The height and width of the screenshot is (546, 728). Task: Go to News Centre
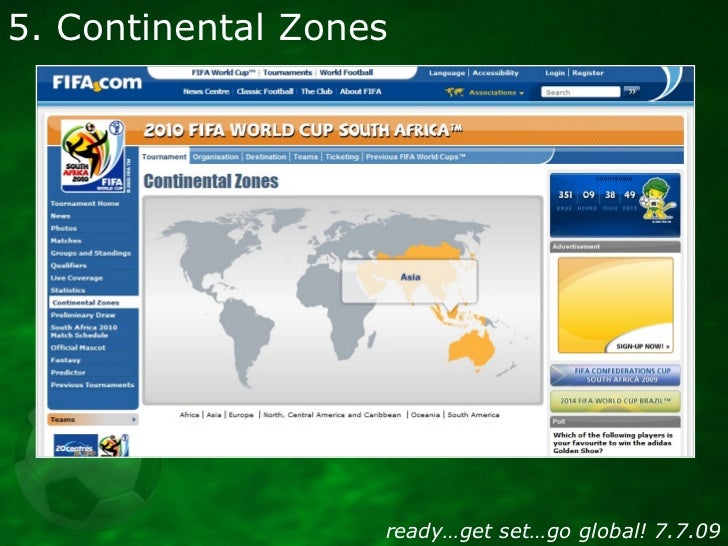click(x=206, y=91)
